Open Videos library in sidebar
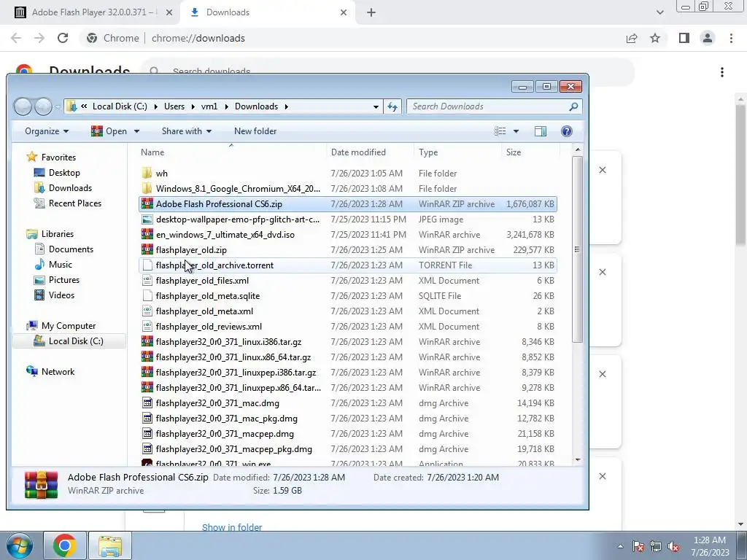The height and width of the screenshot is (560, 747). [61, 295]
